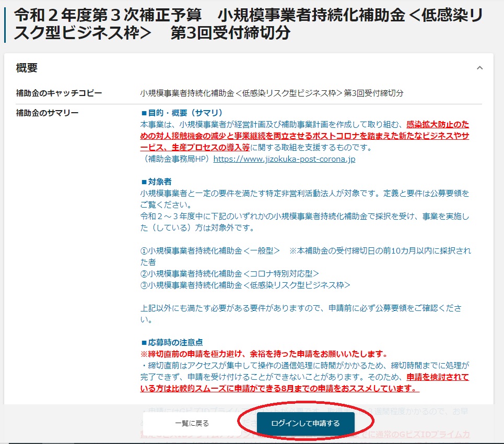The image size is (504, 444).
Task: Collapse the 概要 section chevron
Action: (479, 68)
